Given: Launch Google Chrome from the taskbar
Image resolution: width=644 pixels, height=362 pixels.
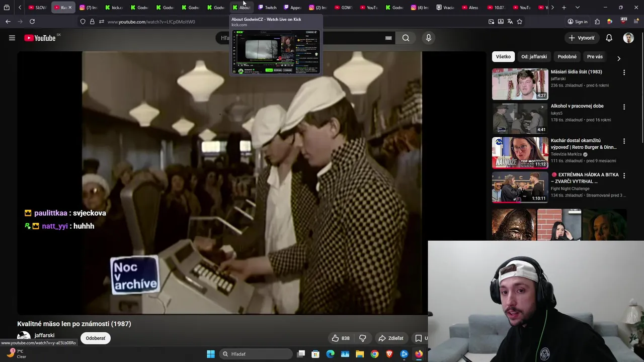Looking at the screenshot, I should (x=374, y=354).
